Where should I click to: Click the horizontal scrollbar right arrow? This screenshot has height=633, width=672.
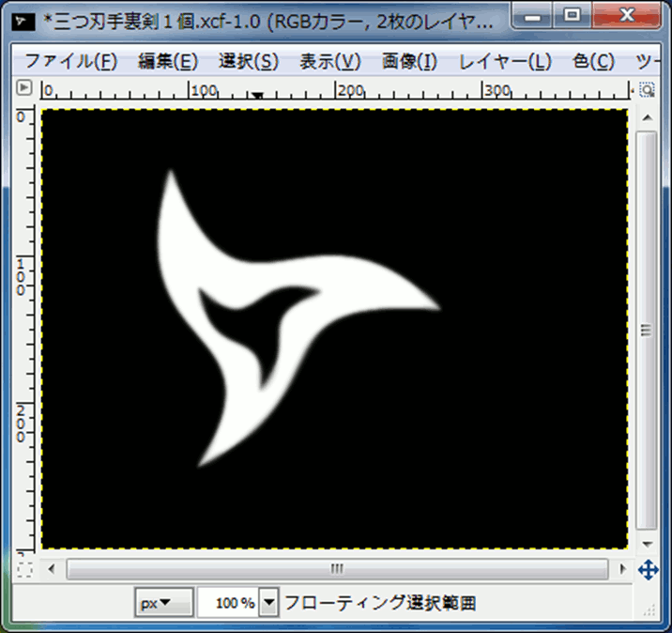(x=621, y=569)
